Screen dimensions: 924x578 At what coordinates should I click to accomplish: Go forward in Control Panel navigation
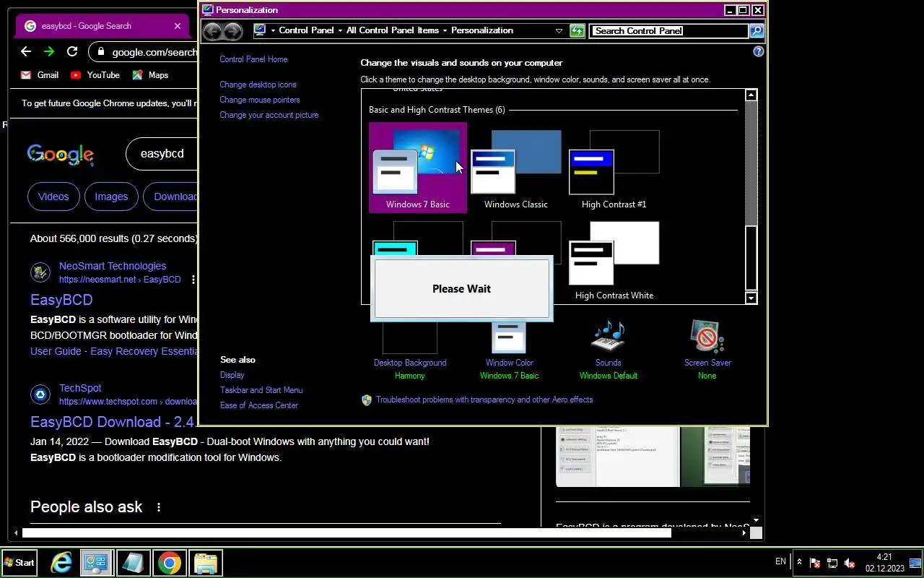pyautogui.click(x=232, y=30)
